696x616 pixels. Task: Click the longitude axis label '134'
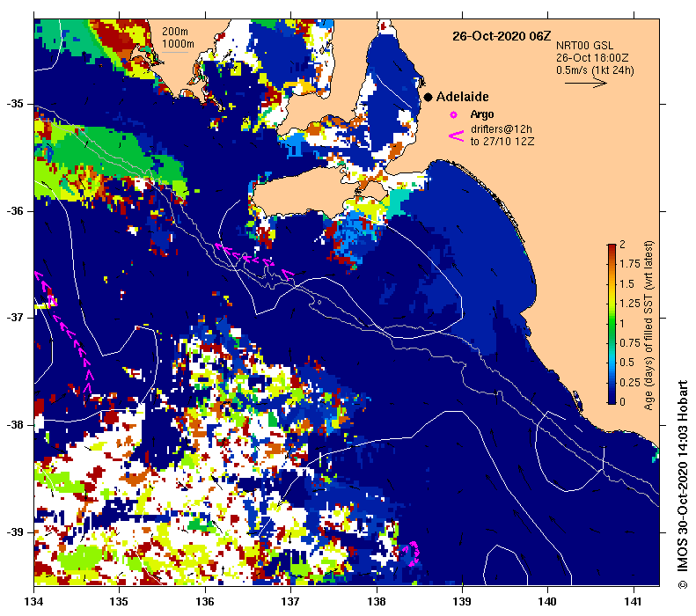33,602
